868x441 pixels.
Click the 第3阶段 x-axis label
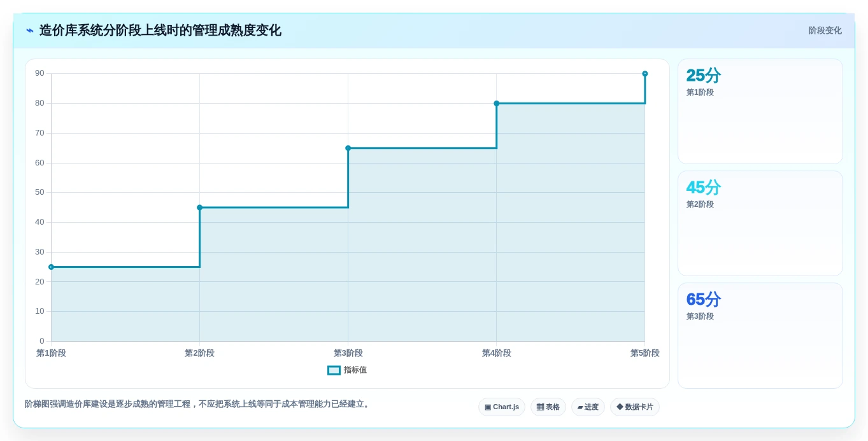[348, 353]
